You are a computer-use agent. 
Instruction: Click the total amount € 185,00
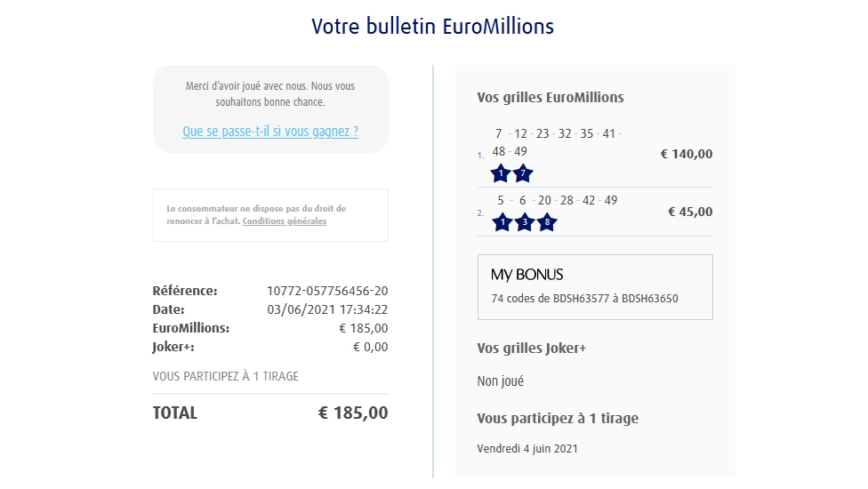[x=353, y=413]
